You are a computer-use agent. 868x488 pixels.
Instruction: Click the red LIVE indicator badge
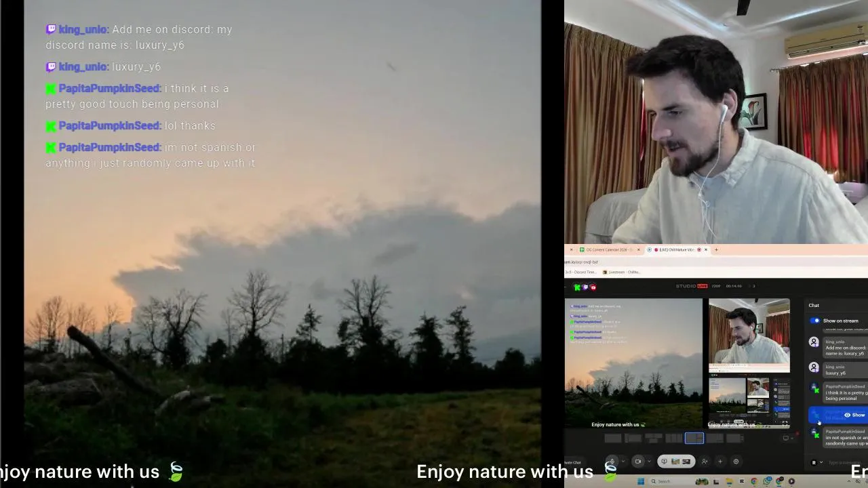pyautogui.click(x=703, y=286)
